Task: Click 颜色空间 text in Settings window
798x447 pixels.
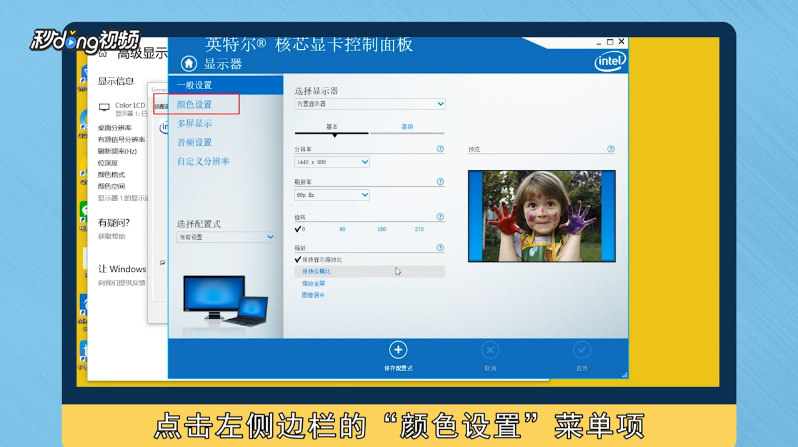Action: tap(111, 186)
